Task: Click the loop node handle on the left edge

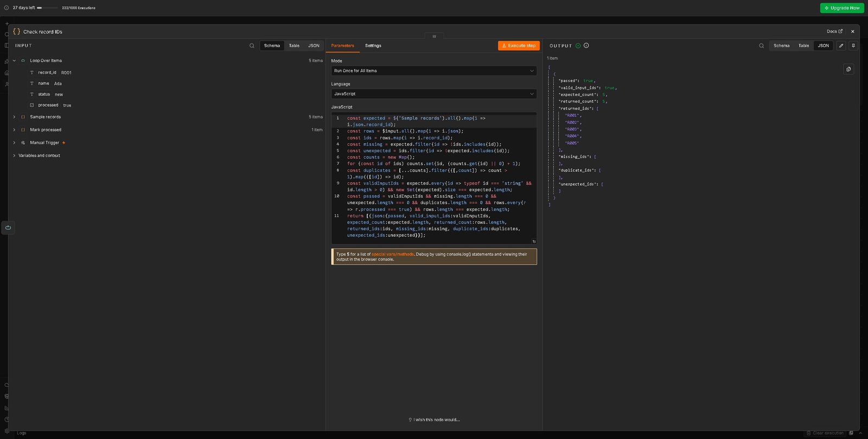Action: [8, 227]
